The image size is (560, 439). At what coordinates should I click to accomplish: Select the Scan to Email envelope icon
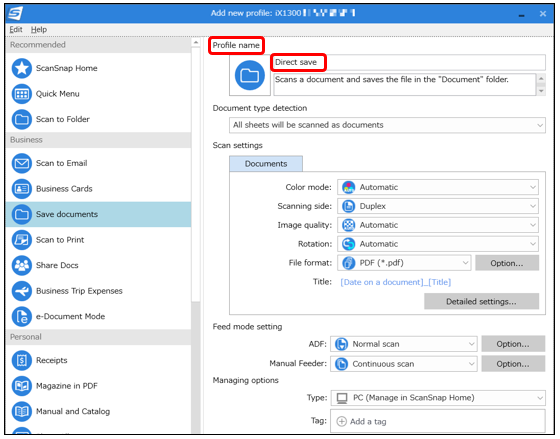pos(22,163)
